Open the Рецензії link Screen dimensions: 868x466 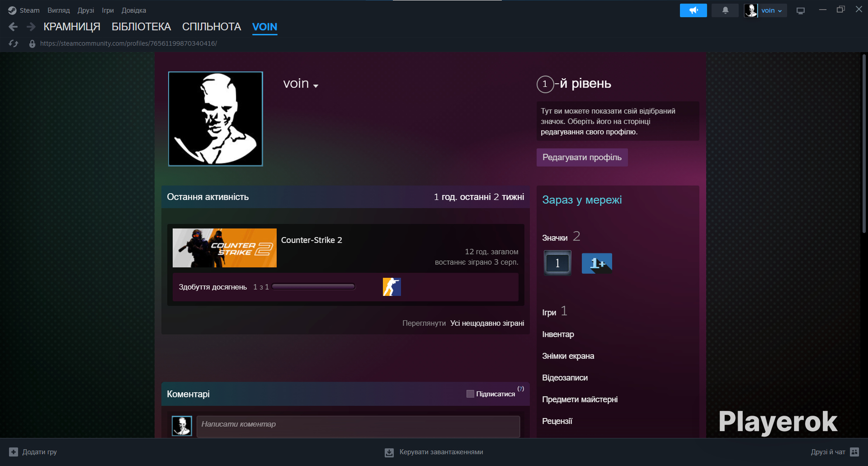point(557,421)
